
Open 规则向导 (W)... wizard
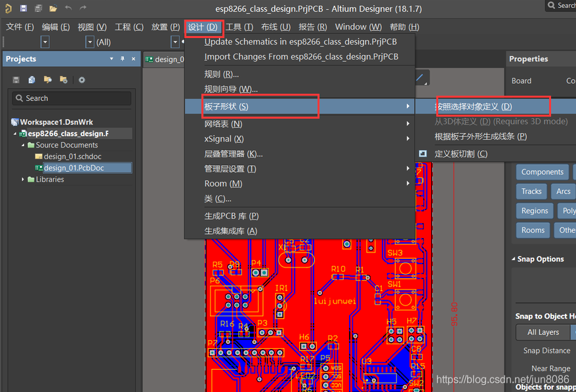300,89
